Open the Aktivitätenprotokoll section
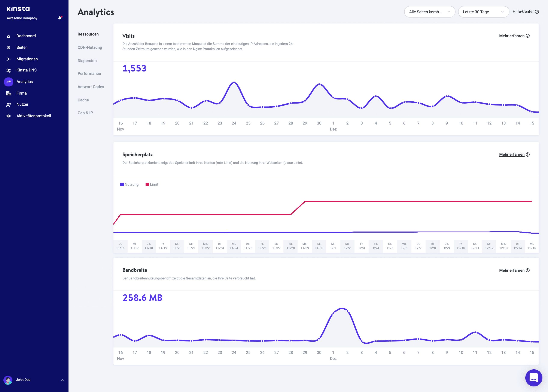This screenshot has height=392, width=548. [33, 116]
